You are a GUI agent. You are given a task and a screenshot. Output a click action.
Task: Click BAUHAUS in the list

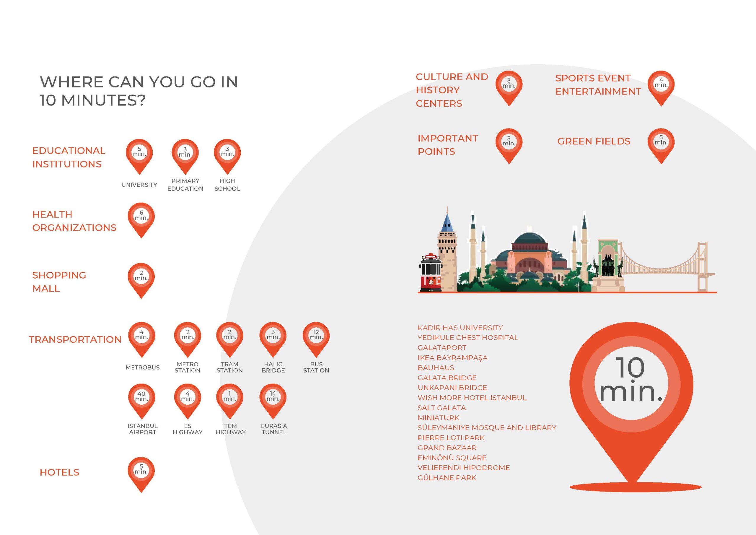point(436,368)
